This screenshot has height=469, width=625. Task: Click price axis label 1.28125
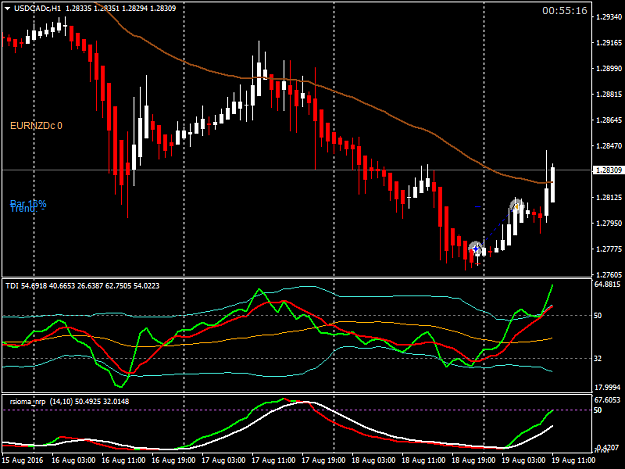(609, 197)
